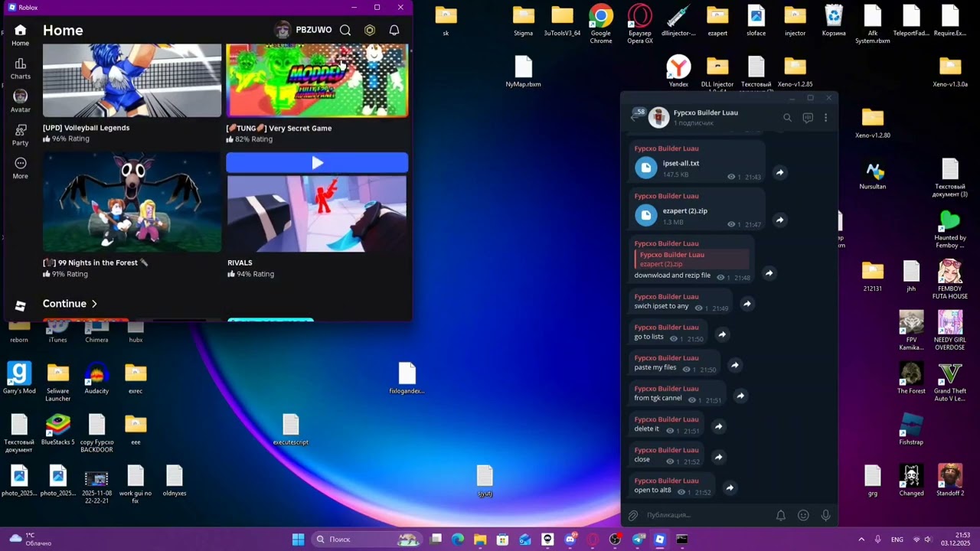Select the Xeno-v1.2.80 folder on desktop
980x551 pixels.
point(873,122)
